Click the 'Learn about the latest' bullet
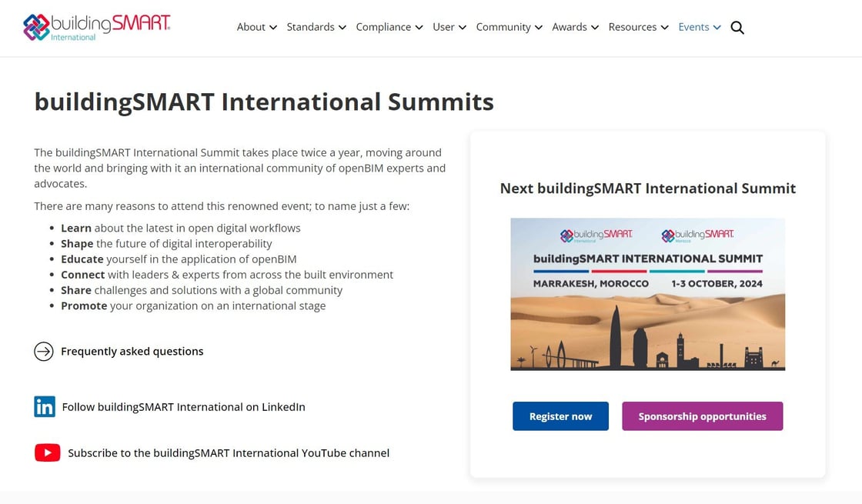Viewport: 862px width, 504px height. [x=180, y=228]
